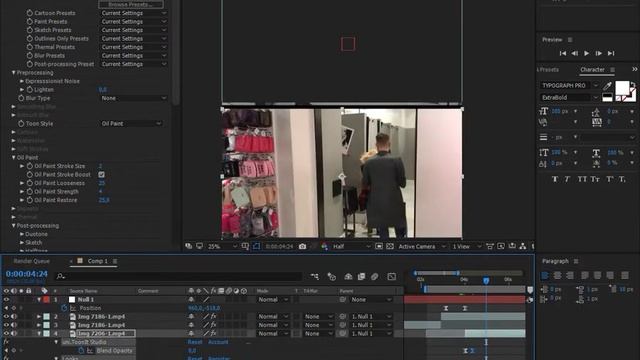This screenshot has height=360, width=640.
Task: Play the preview
Action: point(587,53)
